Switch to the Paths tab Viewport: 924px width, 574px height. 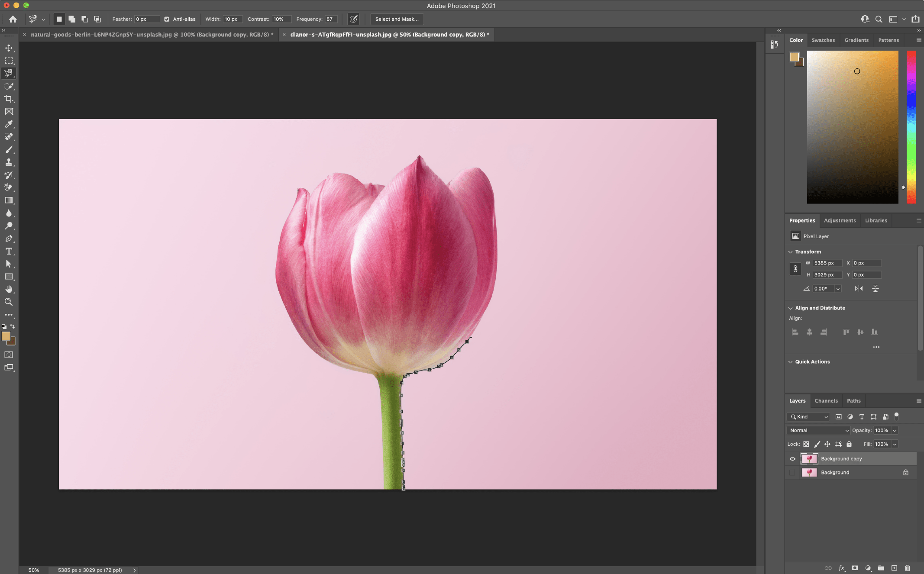pyautogui.click(x=853, y=400)
